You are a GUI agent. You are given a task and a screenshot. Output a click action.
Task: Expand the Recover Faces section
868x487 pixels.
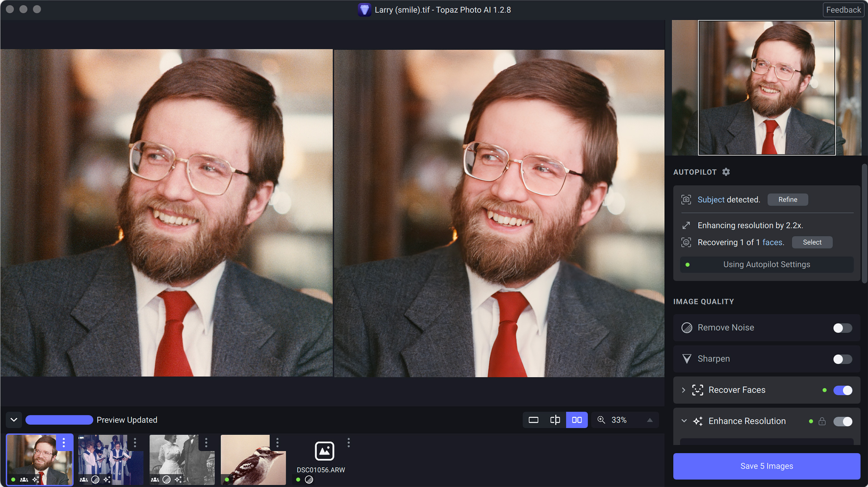click(683, 390)
